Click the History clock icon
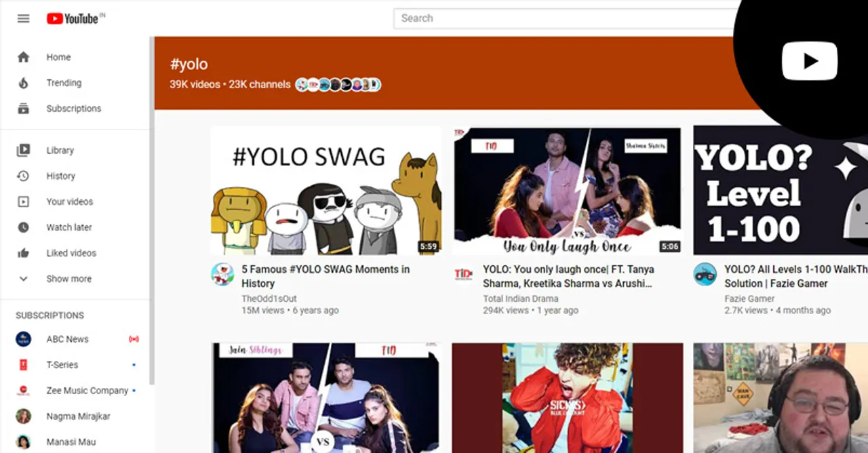The image size is (868, 453). [x=23, y=176]
